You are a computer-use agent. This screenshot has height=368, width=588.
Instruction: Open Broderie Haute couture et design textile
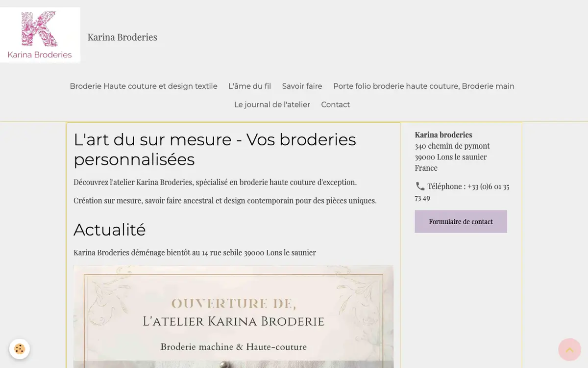tap(144, 86)
